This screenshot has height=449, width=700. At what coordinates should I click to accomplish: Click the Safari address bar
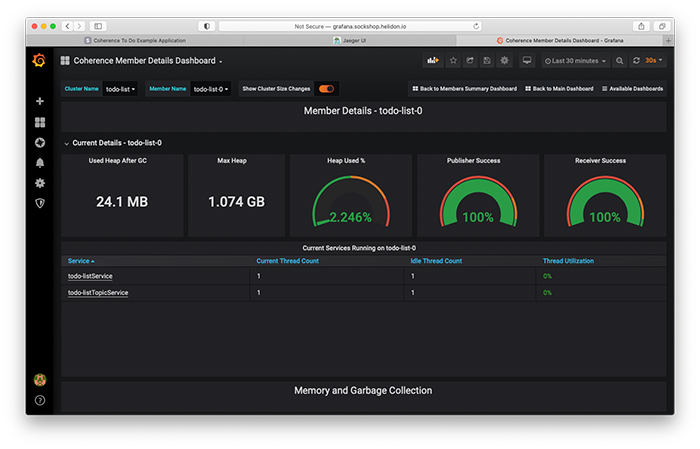point(350,26)
